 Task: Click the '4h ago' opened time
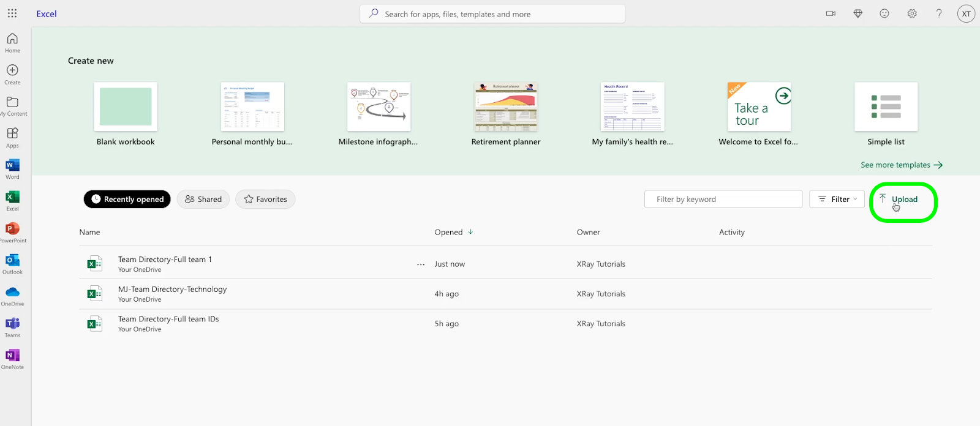[x=447, y=294]
